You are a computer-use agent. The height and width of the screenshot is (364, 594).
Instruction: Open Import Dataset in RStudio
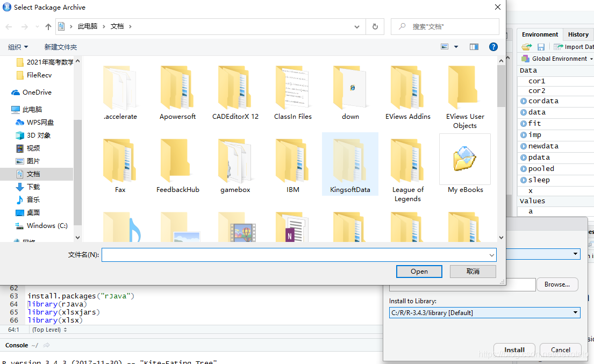point(574,47)
